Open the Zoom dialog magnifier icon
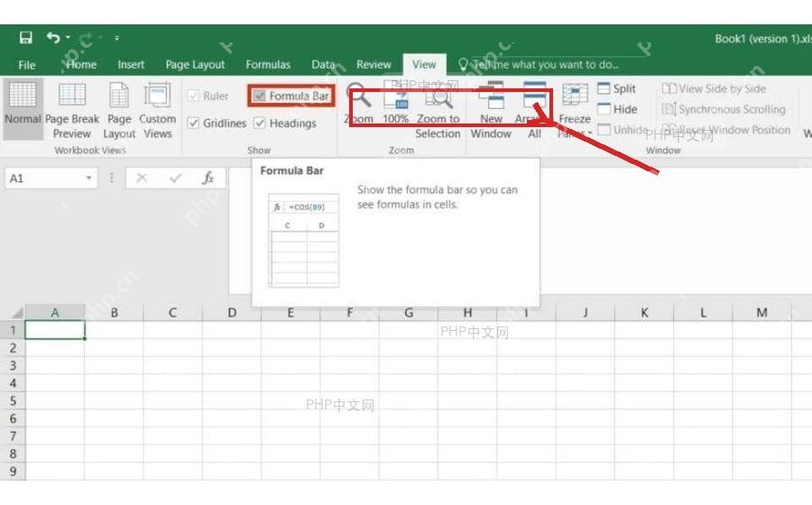The image size is (812, 505). (x=358, y=96)
